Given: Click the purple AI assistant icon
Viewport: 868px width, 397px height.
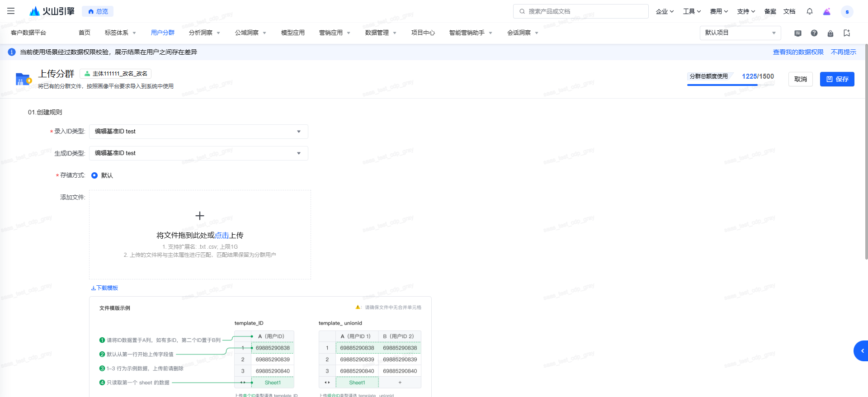Looking at the screenshot, I should point(826,12).
